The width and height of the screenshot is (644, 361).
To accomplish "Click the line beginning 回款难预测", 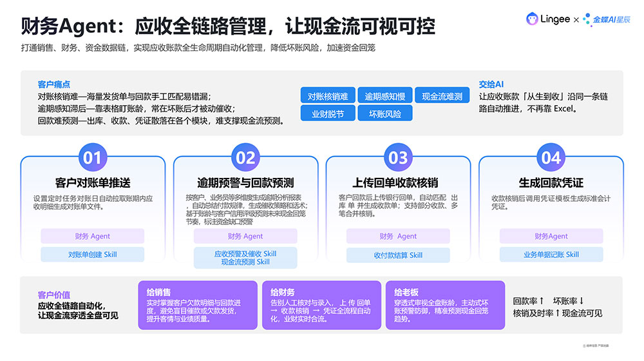I will point(161,121).
